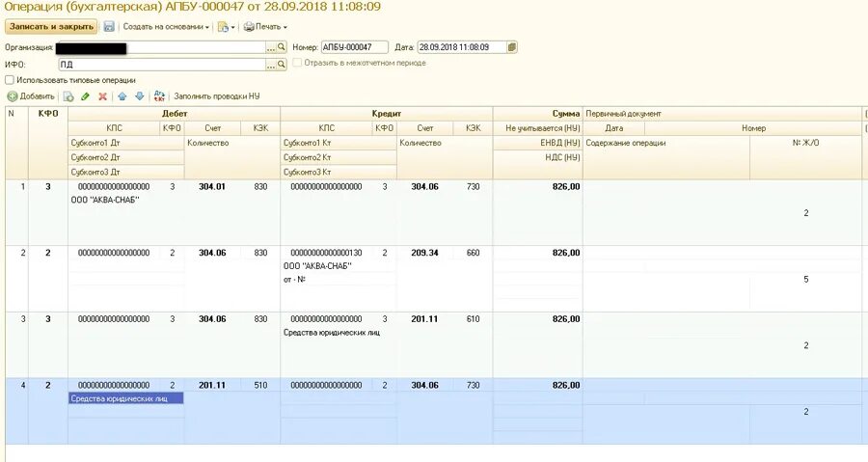
Task: Click ООО "АКВА-СНАБ" debit subconto in row 1
Action: tap(105, 201)
